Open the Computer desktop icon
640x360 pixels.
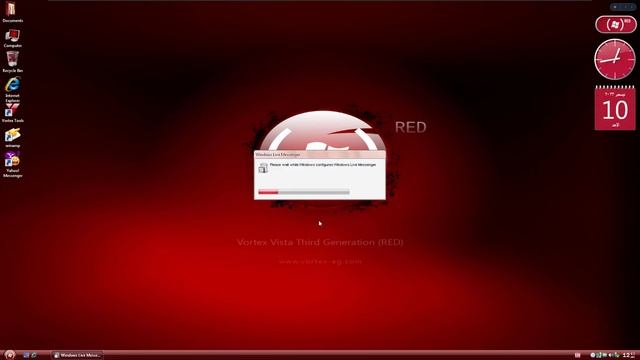12,39
